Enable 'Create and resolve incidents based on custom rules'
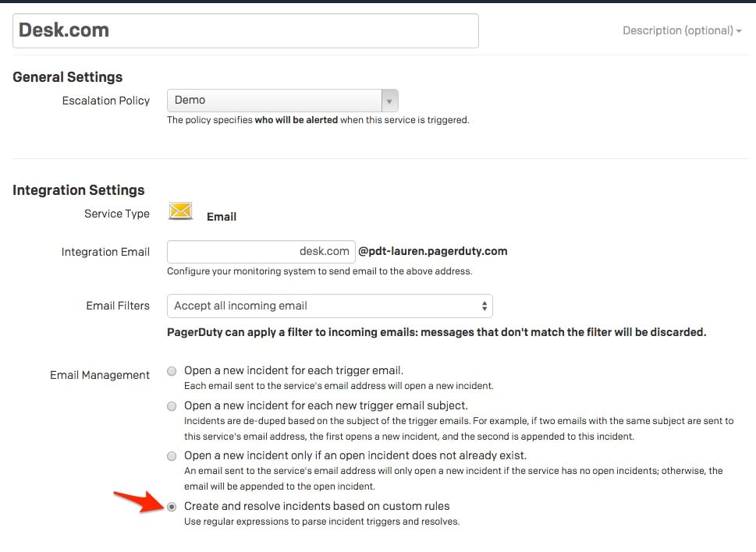Image resolution: width=756 pixels, height=552 pixels. point(172,506)
